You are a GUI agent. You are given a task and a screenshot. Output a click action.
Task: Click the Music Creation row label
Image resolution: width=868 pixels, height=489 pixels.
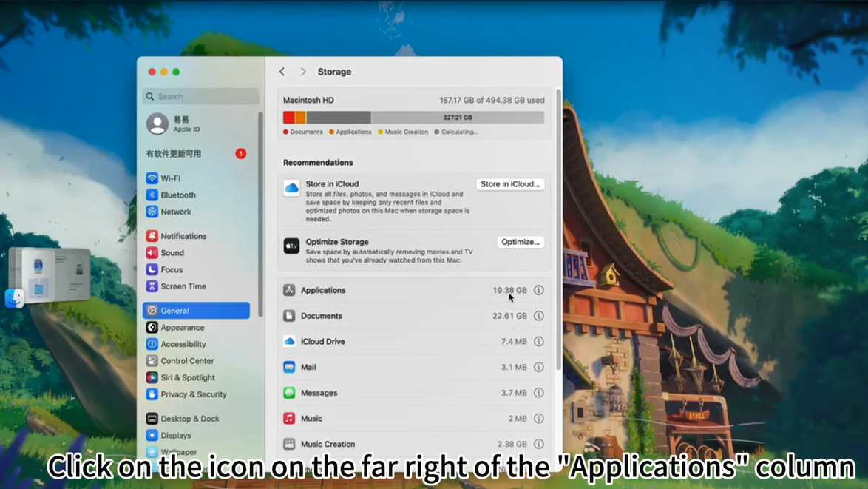click(328, 444)
